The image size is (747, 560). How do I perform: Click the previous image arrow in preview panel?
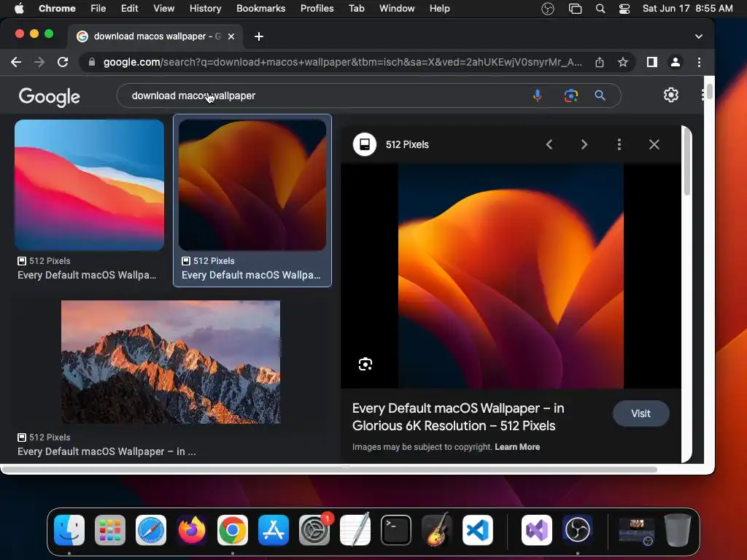click(x=549, y=144)
